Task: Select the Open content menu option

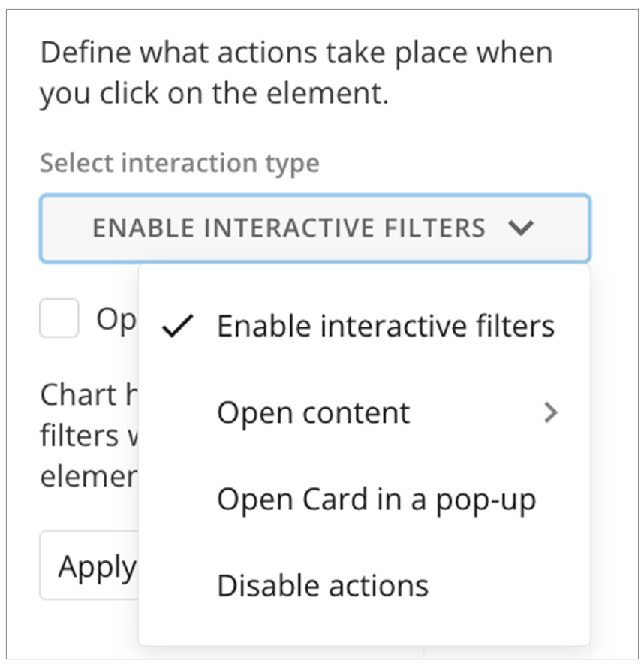Action: (x=314, y=412)
